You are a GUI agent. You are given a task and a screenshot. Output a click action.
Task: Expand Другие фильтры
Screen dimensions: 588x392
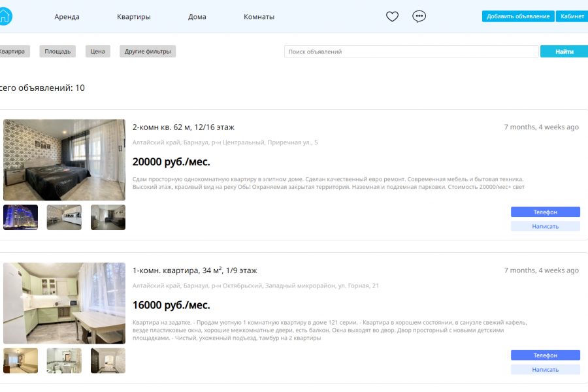tap(148, 52)
